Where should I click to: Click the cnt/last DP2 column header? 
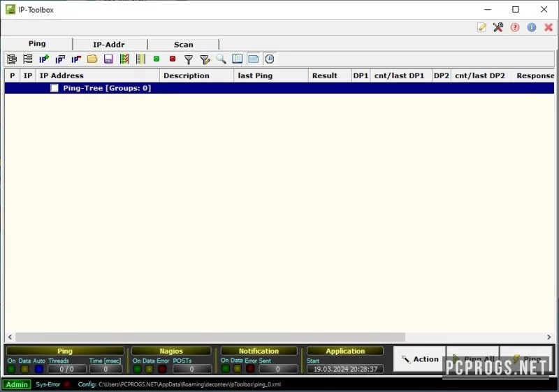[481, 75]
